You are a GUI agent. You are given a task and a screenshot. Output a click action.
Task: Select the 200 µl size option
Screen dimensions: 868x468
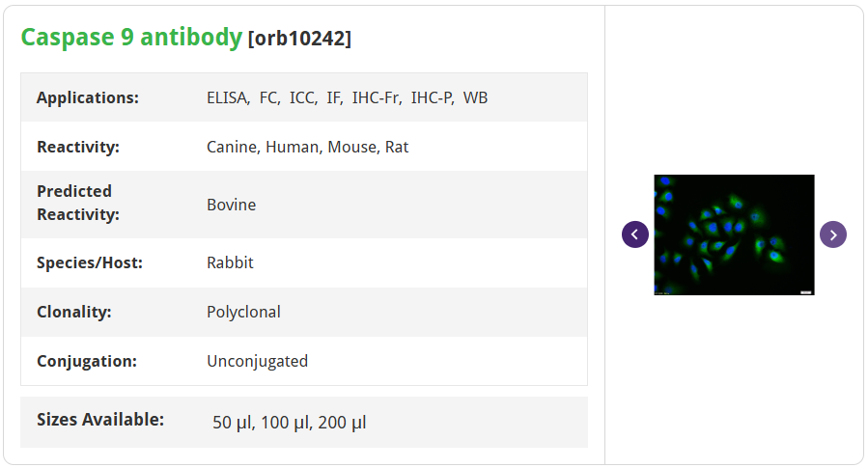342,423
